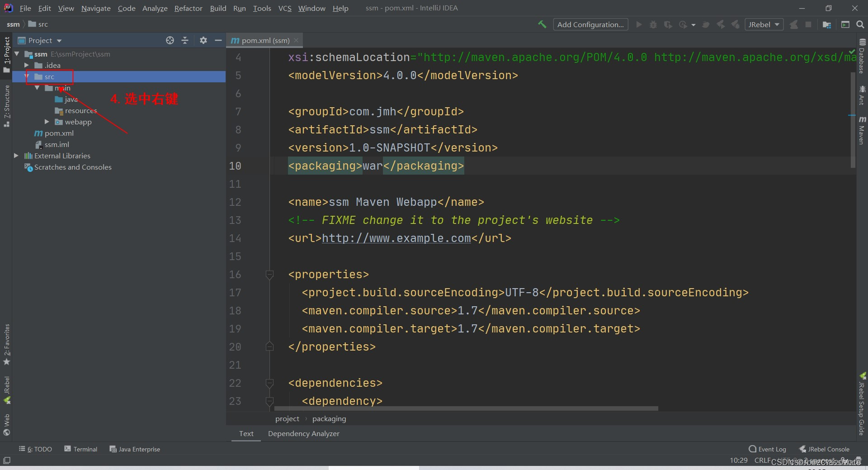Click the Run green play icon

pyautogui.click(x=639, y=24)
